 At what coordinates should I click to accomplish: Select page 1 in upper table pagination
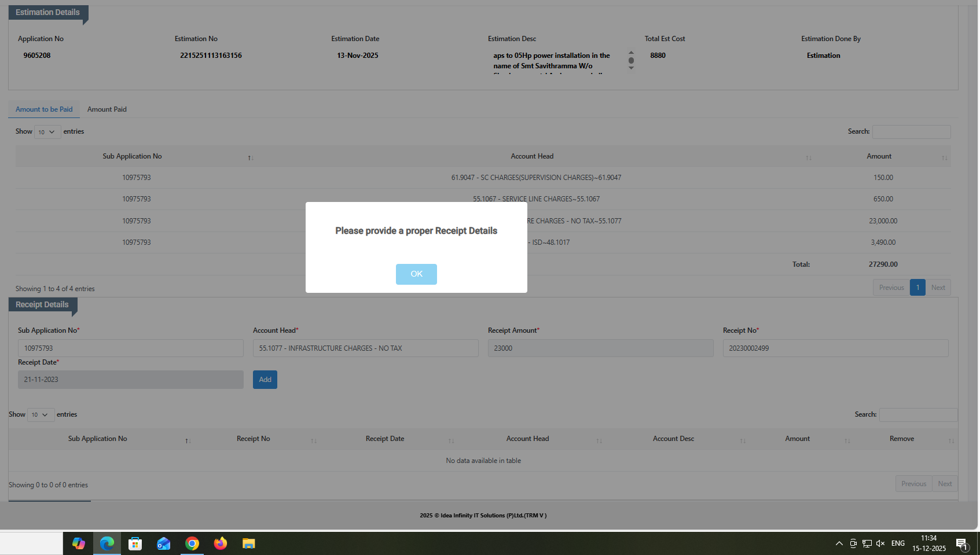pos(917,288)
